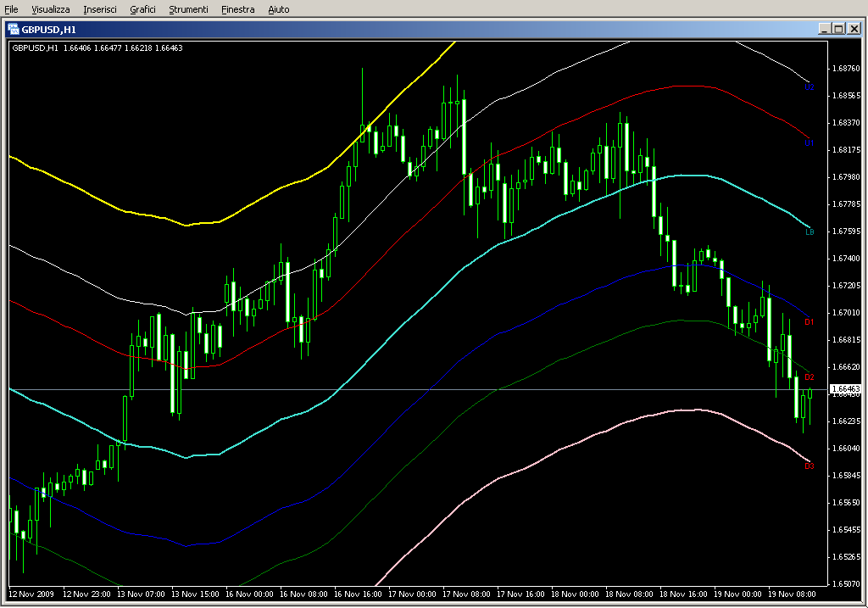Click the 18 Nov 16:00 time label

tap(683, 594)
